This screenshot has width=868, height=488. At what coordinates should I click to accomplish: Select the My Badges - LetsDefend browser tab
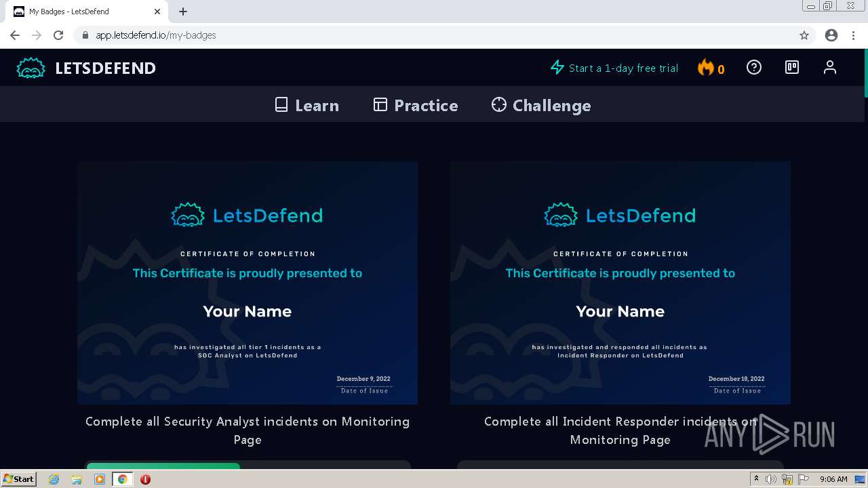pos(88,12)
